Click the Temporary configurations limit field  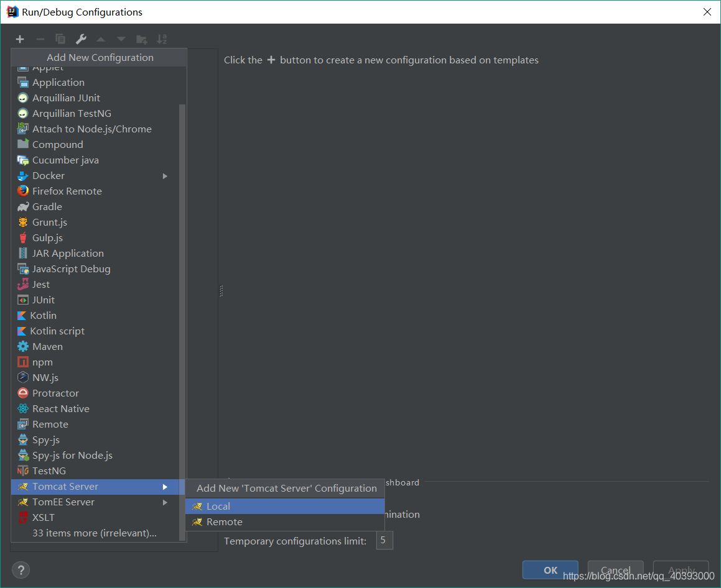384,541
